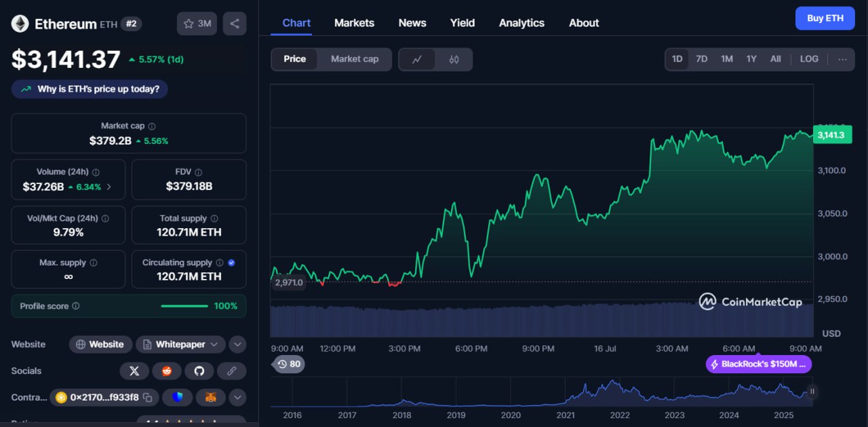Click the 9.79% Vol/Mkt Cap value

click(68, 232)
